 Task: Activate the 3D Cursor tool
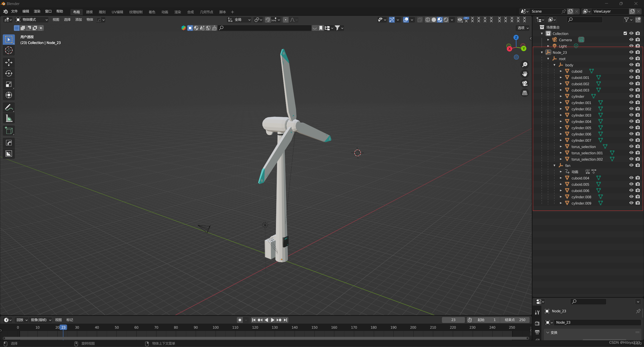tap(9, 51)
